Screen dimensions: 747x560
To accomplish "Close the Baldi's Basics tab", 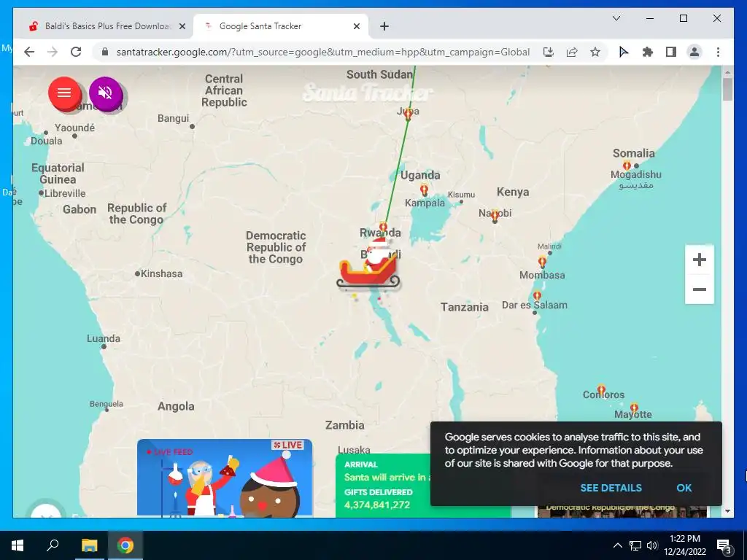I will pyautogui.click(x=182, y=27).
